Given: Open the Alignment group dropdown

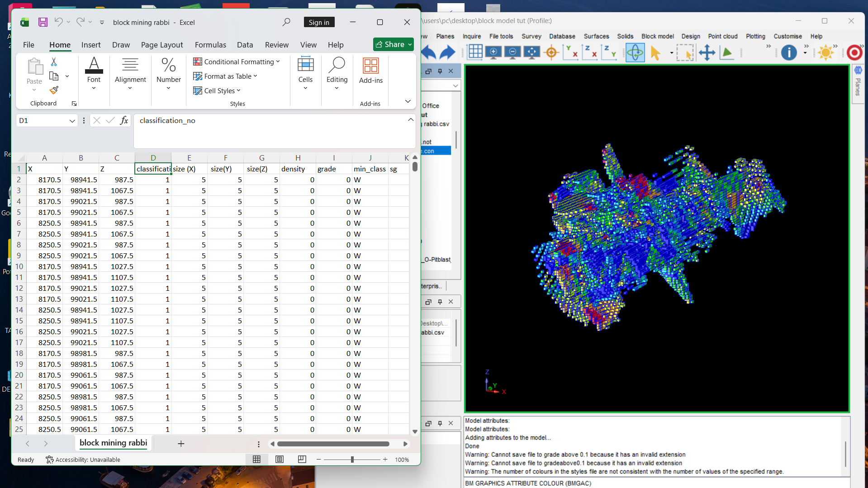Looking at the screenshot, I should [x=130, y=88].
